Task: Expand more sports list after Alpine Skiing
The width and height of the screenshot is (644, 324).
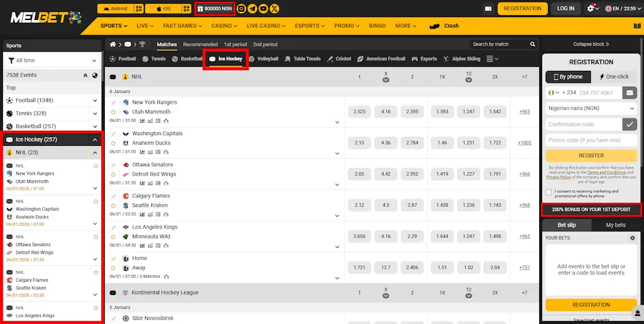Action: click(492, 59)
